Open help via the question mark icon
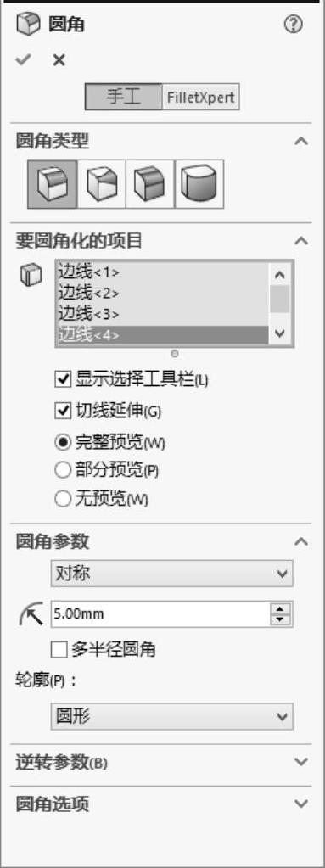The image size is (325, 868). point(294,25)
